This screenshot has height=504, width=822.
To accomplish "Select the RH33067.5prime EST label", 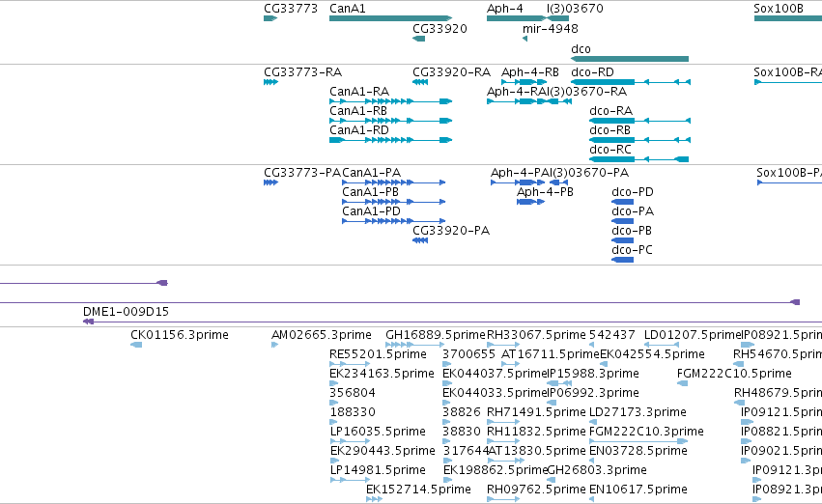I will coord(536,334).
